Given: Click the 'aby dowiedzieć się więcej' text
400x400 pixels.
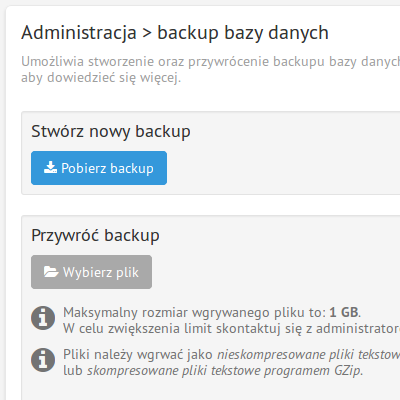Looking at the screenshot, I should pos(101,78).
